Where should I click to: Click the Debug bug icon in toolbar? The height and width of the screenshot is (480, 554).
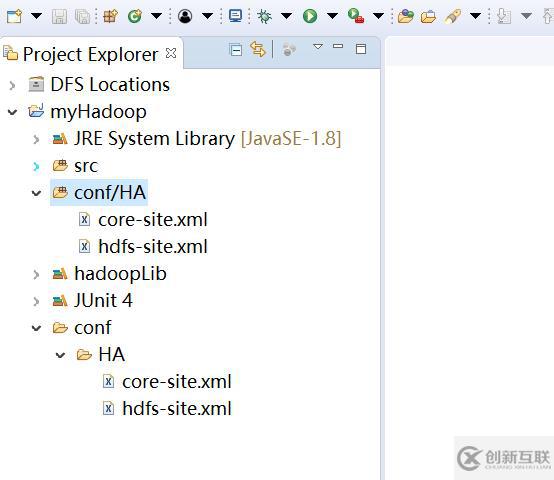point(264,16)
